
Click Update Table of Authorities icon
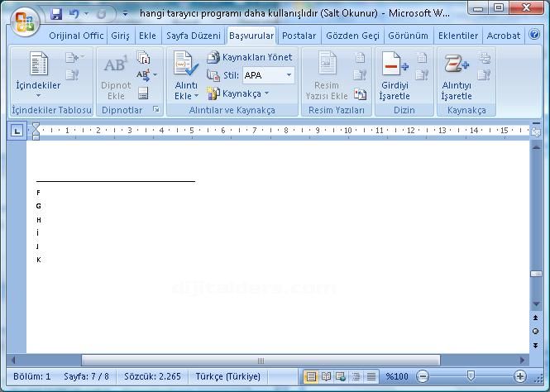tap(484, 75)
